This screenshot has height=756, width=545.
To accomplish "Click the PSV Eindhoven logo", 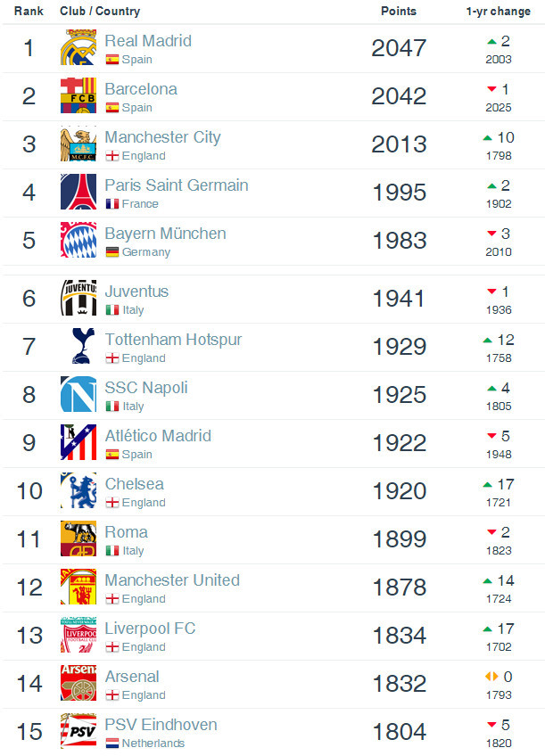I will tap(78, 731).
